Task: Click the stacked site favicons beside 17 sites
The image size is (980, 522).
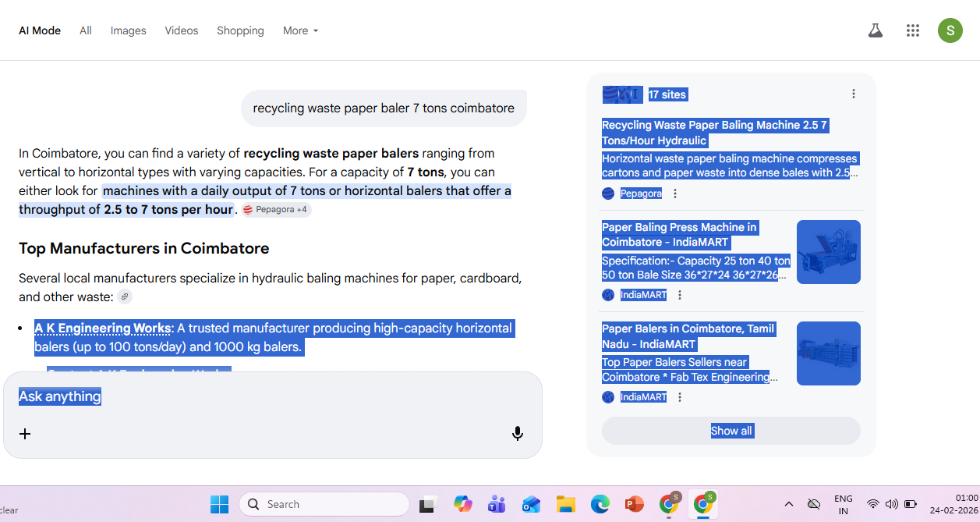Action: (622, 94)
